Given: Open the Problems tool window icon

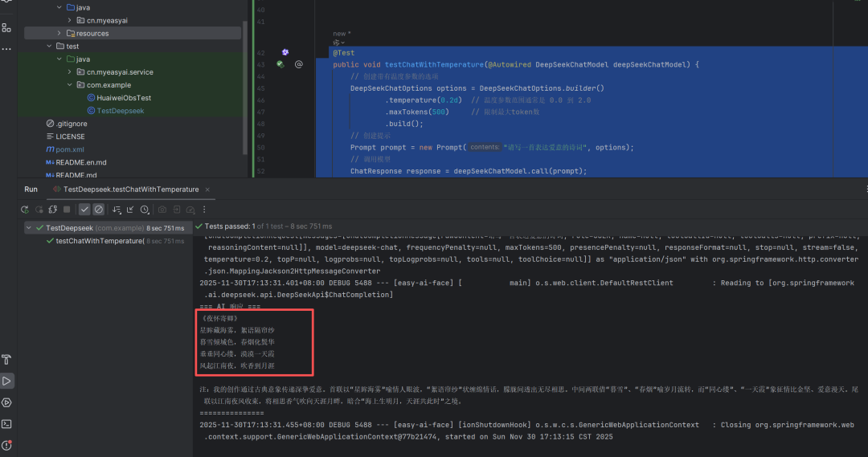Looking at the screenshot, I should coord(6,444).
